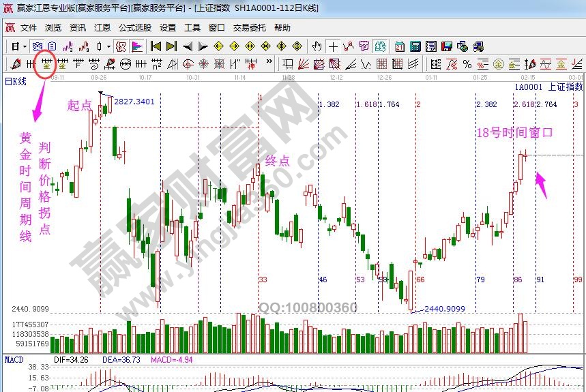Image resolution: width=586 pixels, height=392 pixels.
Task: Jump to first bar with green skip-back icon
Action: click(x=156, y=46)
